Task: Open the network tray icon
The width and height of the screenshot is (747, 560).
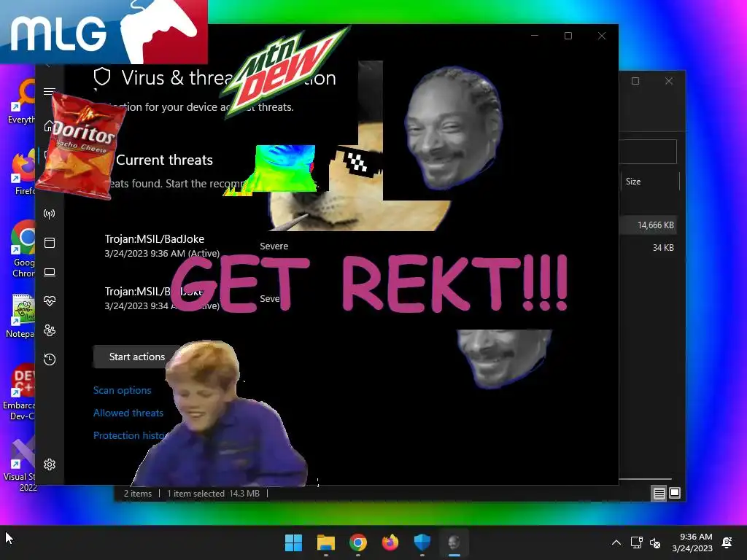Action: click(x=636, y=542)
